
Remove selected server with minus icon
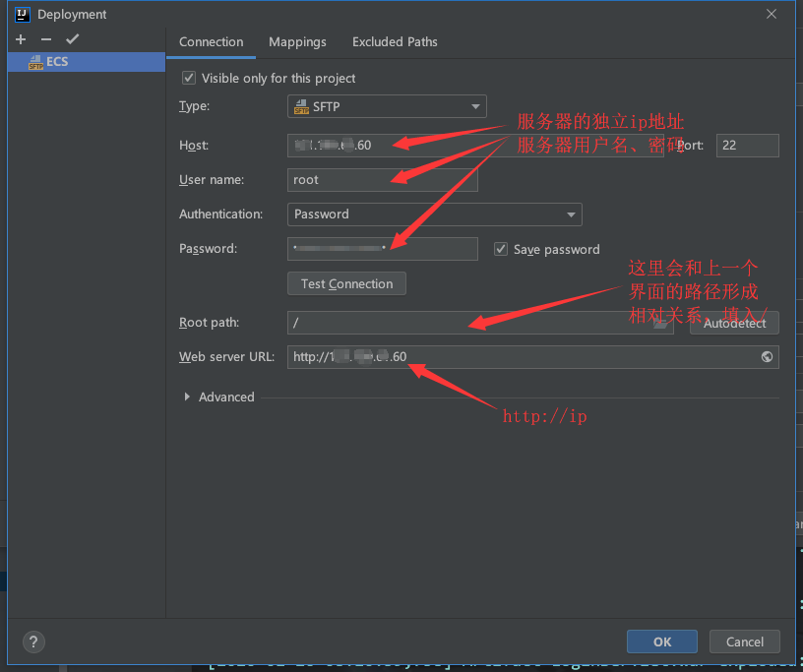click(x=46, y=39)
